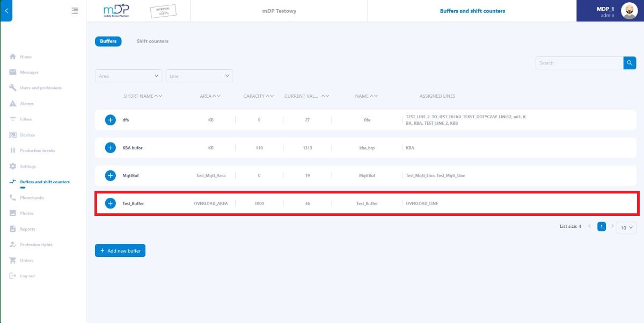This screenshot has height=323, width=644.
Task: Sort by the SHORT NAME column
Action: (143, 96)
